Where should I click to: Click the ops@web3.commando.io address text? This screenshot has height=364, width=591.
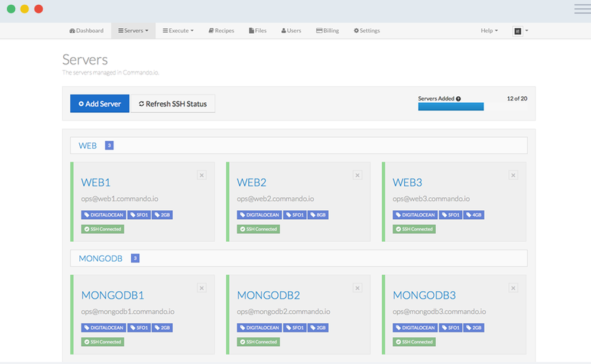[431, 199]
